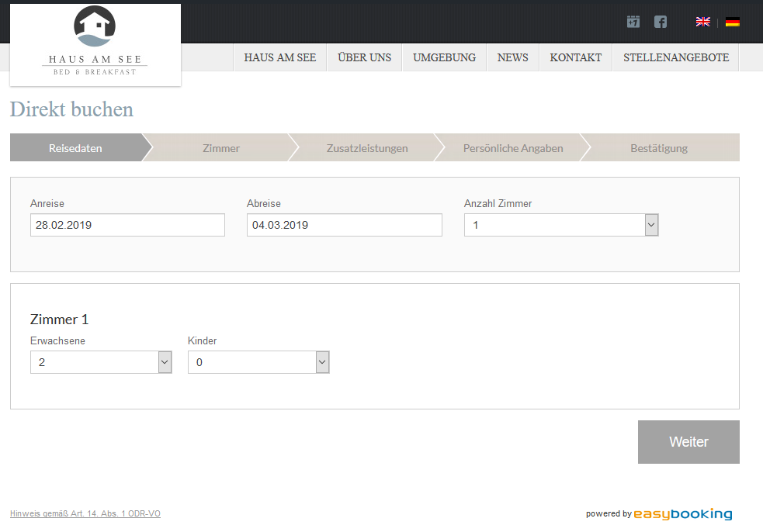Screen dimensions: 763x532
Task: Expand the Kinder dropdown
Action: click(x=258, y=362)
